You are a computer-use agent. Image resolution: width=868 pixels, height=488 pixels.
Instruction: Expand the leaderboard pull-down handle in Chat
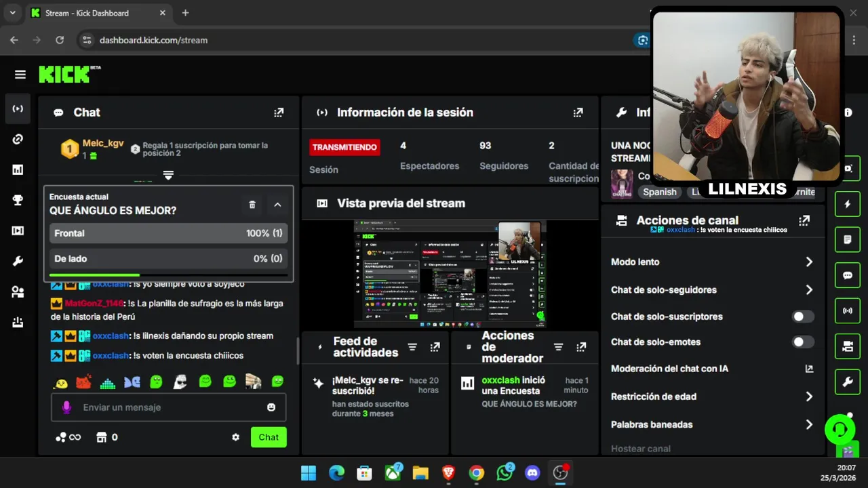pyautogui.click(x=168, y=176)
